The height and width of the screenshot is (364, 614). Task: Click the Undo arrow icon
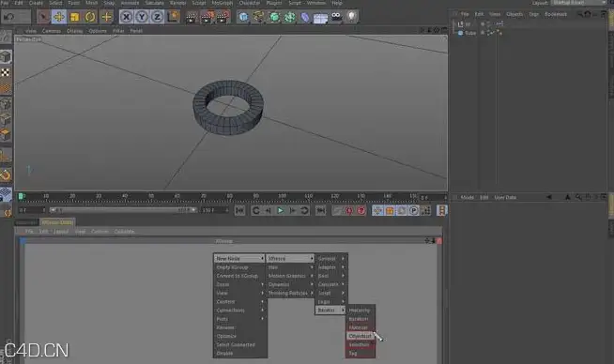coord(9,17)
